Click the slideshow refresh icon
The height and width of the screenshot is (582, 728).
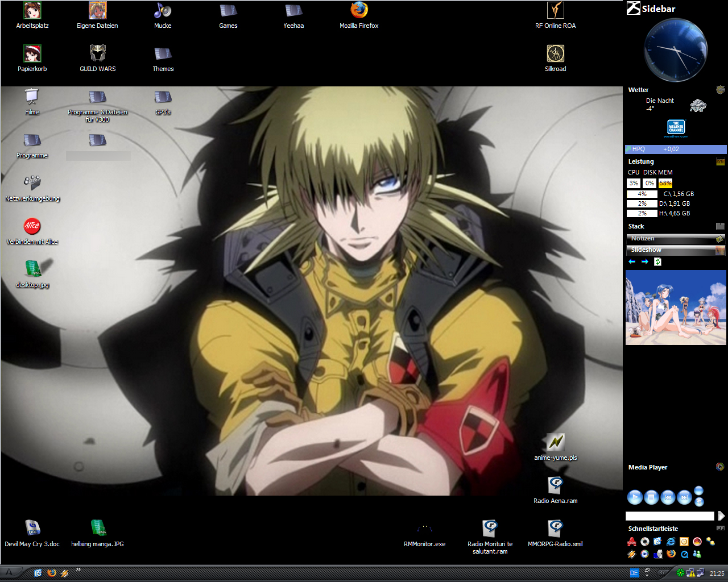(657, 261)
